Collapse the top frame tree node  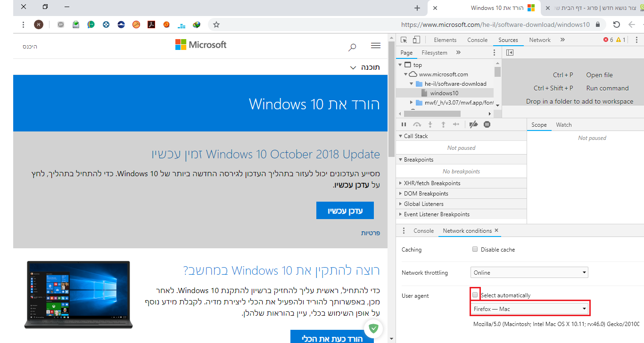pyautogui.click(x=400, y=65)
